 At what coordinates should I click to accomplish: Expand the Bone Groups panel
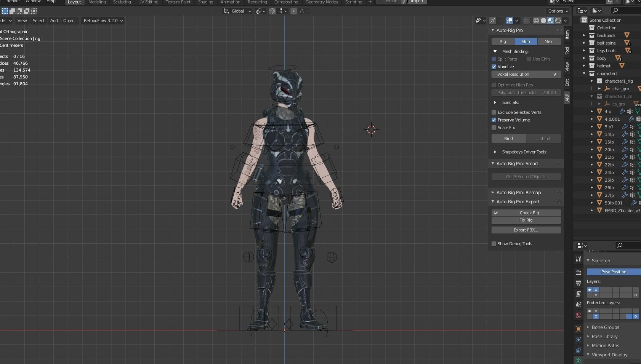[x=605, y=327]
